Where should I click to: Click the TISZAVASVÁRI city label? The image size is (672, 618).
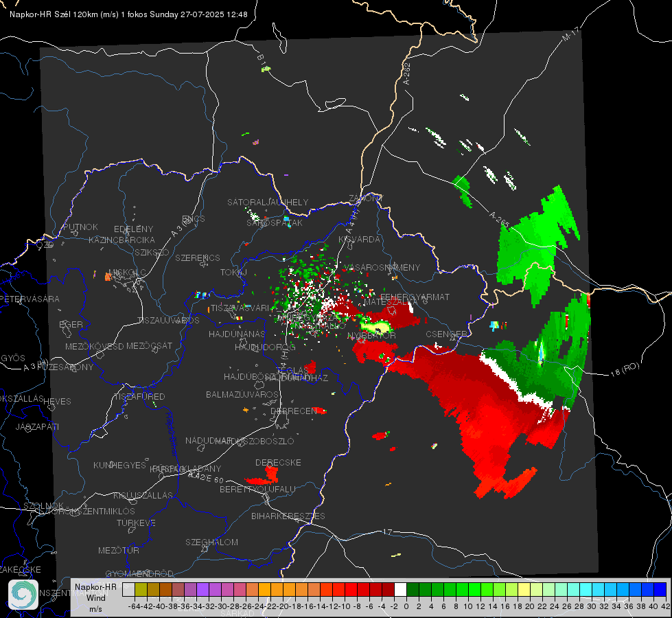240,308
